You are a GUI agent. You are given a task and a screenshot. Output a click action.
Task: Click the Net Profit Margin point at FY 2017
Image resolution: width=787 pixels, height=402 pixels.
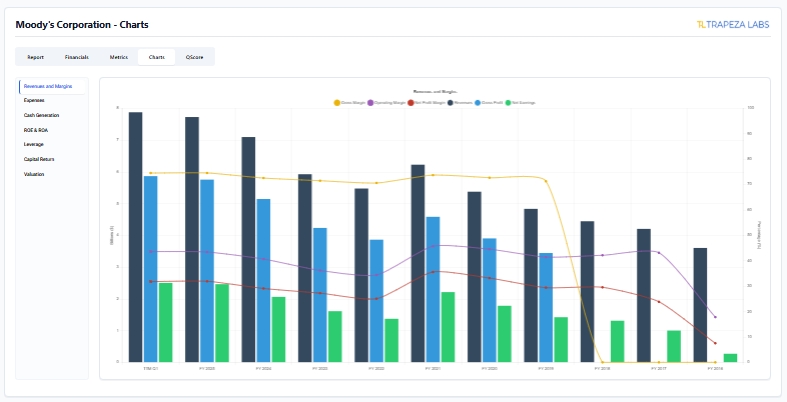659,302
